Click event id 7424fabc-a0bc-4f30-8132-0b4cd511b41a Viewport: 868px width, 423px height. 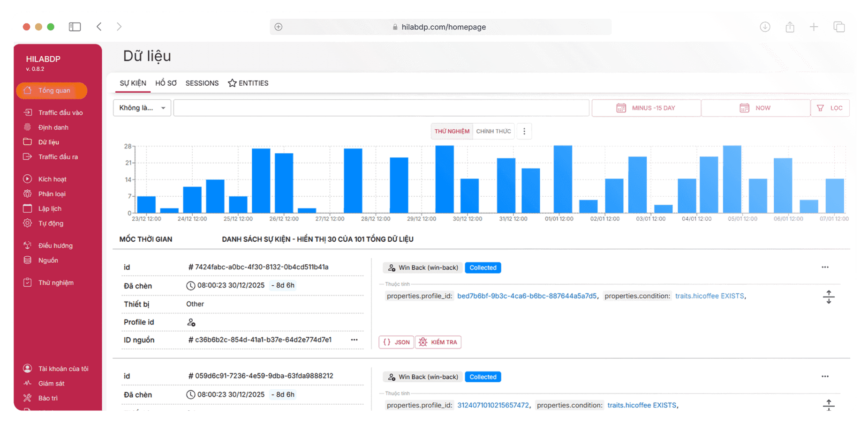(258, 267)
